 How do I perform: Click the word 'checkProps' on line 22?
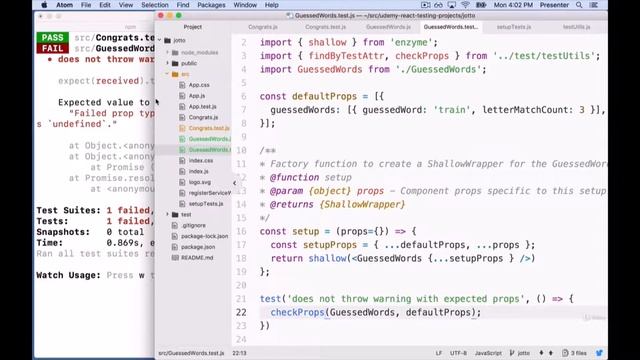(297, 312)
